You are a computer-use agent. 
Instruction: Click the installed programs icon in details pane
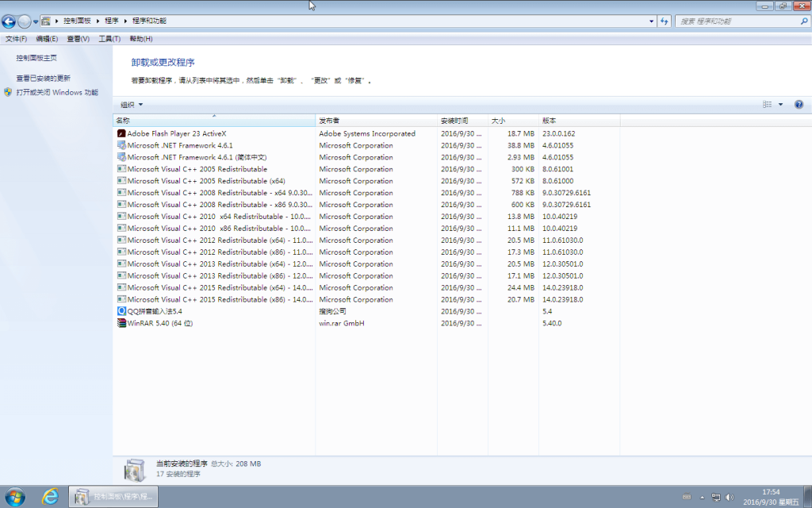click(x=135, y=469)
